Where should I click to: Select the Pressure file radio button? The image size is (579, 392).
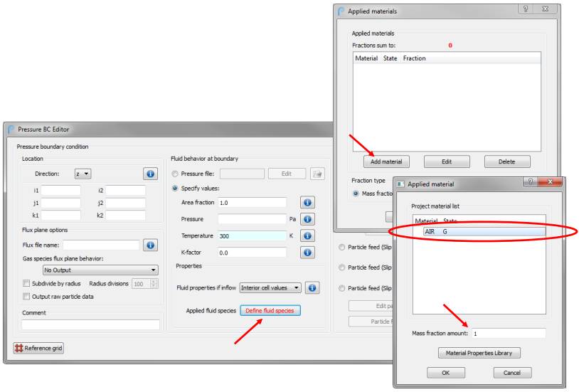click(175, 174)
